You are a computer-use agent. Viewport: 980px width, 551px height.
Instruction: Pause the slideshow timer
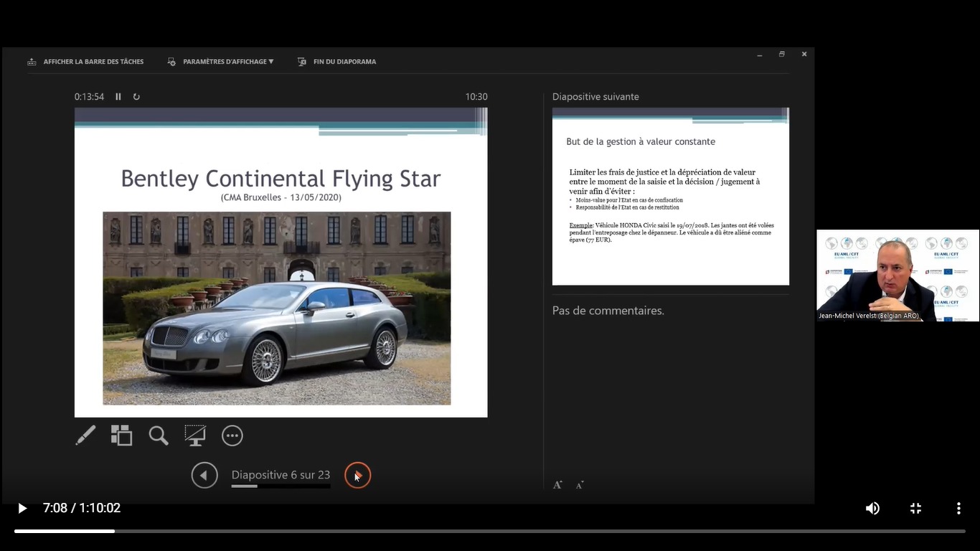click(x=118, y=97)
